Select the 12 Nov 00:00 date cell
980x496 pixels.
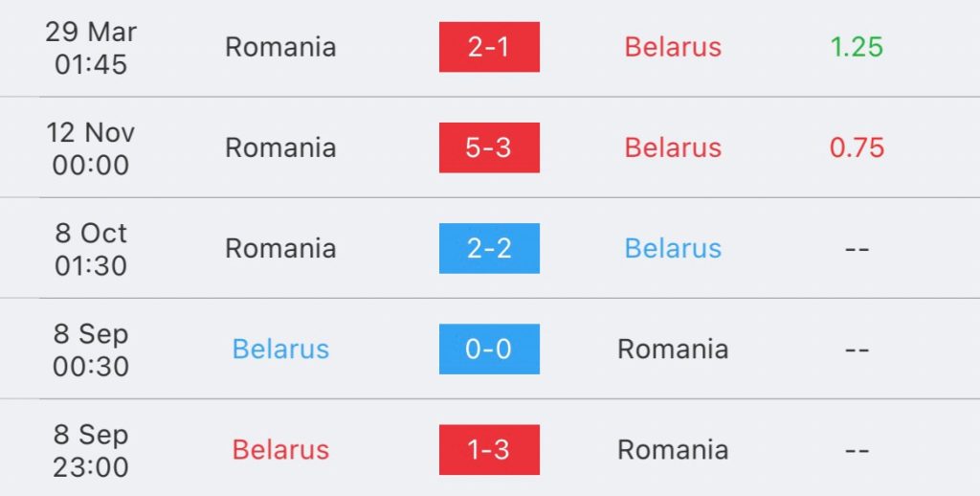91,148
